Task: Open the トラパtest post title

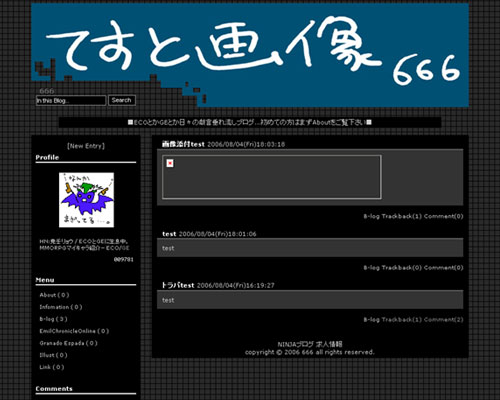Action: [x=178, y=285]
